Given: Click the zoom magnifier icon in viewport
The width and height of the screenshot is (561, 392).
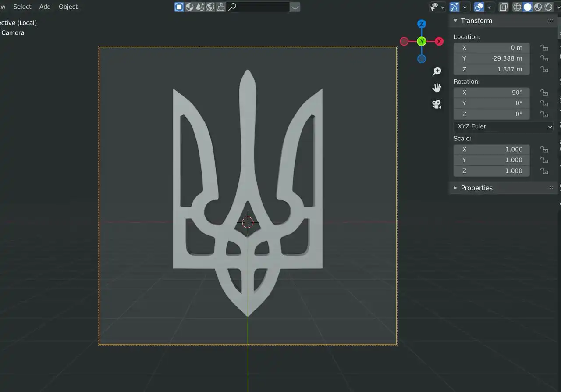Looking at the screenshot, I should (x=437, y=71).
